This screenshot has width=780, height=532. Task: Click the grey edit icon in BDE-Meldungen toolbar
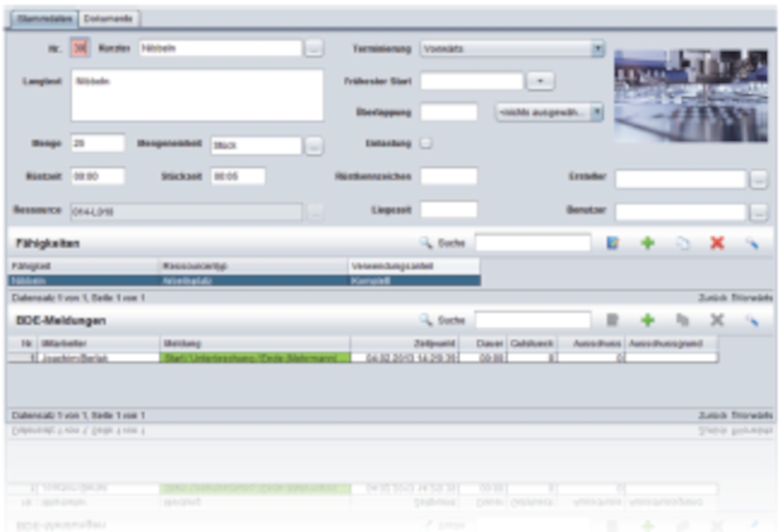click(x=613, y=320)
